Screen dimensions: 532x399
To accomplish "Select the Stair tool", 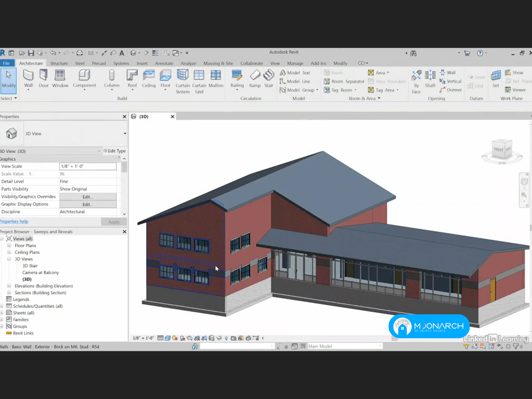I will tap(269, 79).
